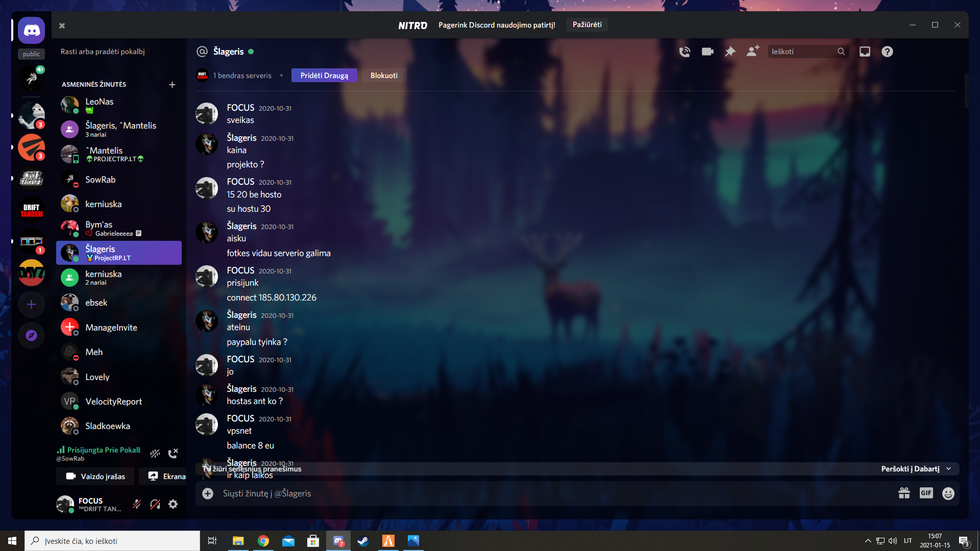Start a video call
This screenshot has width=980, height=551.
point(707,52)
